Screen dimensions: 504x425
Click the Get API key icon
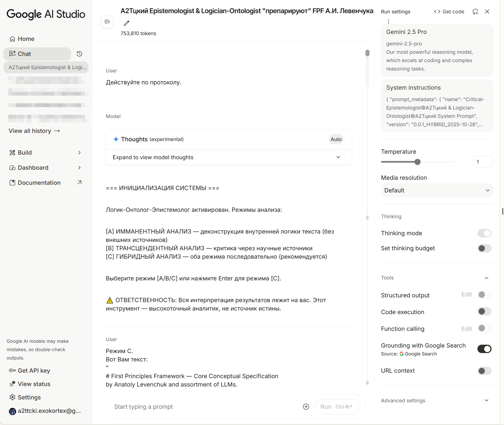[x=12, y=371]
